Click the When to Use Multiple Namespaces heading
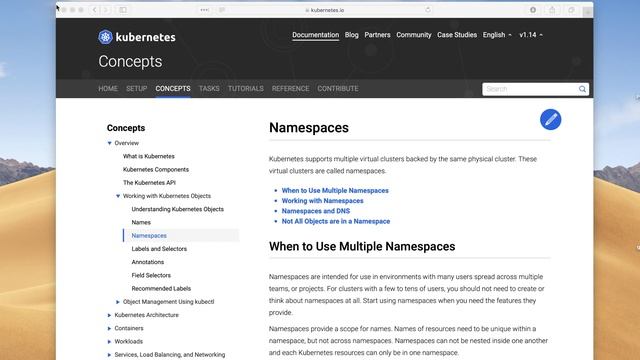The width and height of the screenshot is (640, 360). 362,247
